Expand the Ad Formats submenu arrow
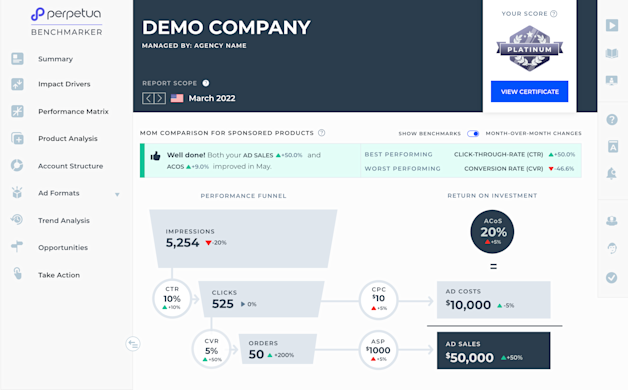This screenshot has width=628, height=390. click(117, 195)
